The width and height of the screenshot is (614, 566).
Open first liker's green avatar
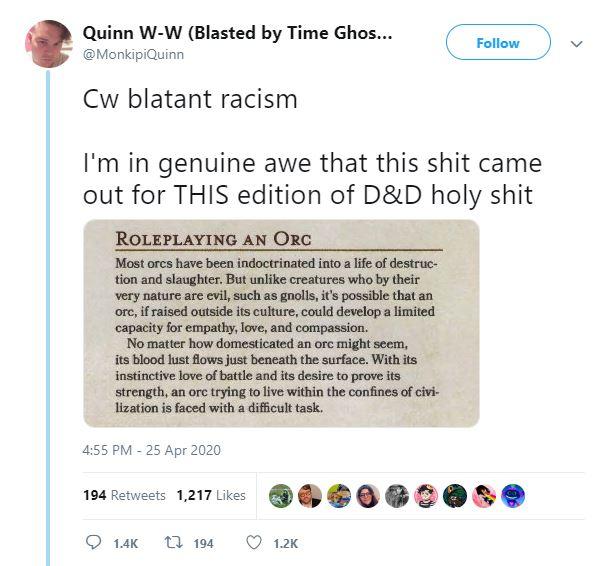click(281, 495)
